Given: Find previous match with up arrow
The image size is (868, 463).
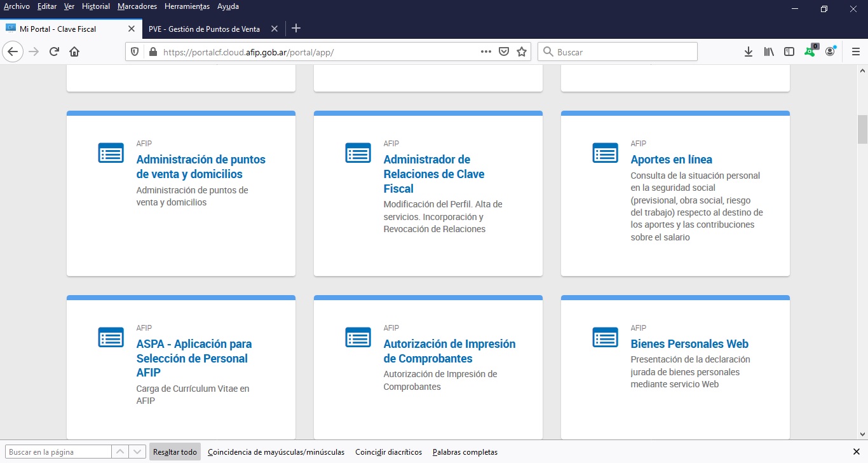Looking at the screenshot, I should pyautogui.click(x=120, y=452).
